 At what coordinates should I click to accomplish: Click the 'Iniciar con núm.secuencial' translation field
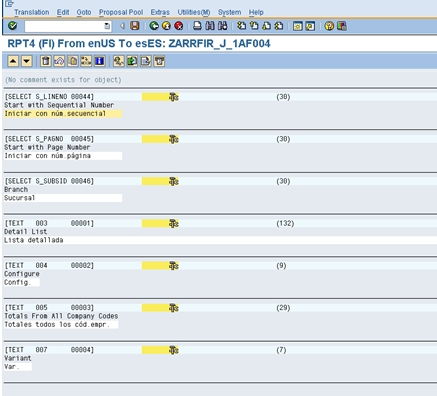pyautogui.click(x=63, y=114)
